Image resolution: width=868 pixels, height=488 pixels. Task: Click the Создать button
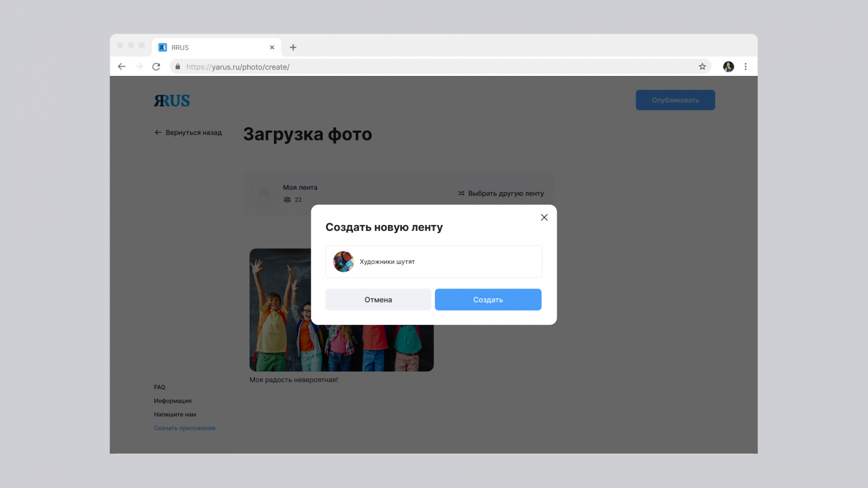point(488,299)
